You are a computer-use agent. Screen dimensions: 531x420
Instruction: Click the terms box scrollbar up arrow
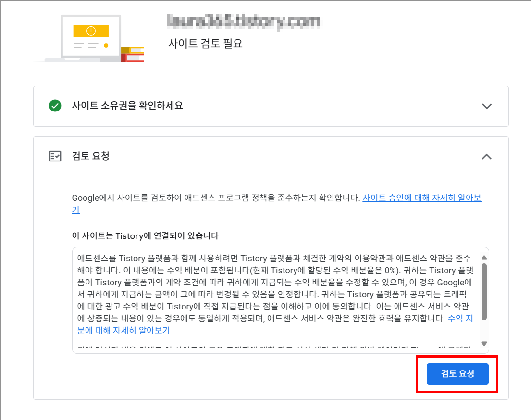click(484, 258)
